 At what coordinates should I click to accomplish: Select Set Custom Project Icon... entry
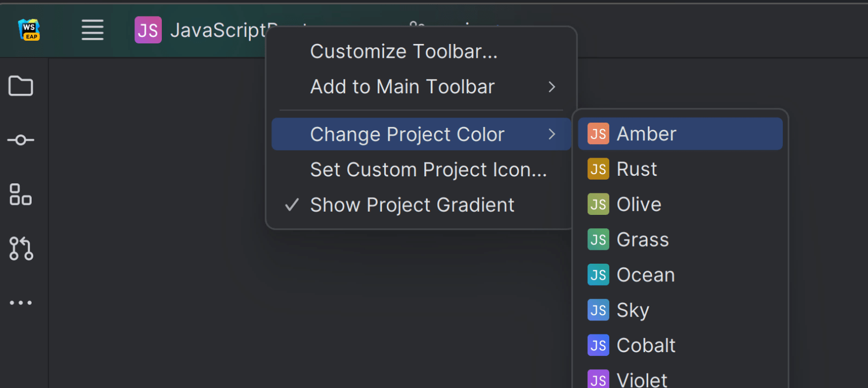pos(428,170)
